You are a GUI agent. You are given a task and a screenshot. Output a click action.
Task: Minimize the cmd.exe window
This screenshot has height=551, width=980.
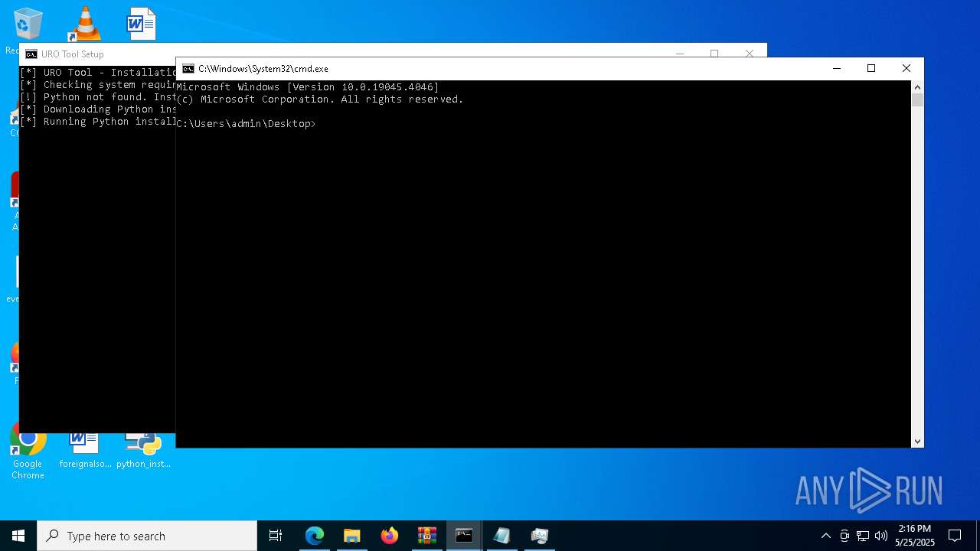click(x=837, y=69)
